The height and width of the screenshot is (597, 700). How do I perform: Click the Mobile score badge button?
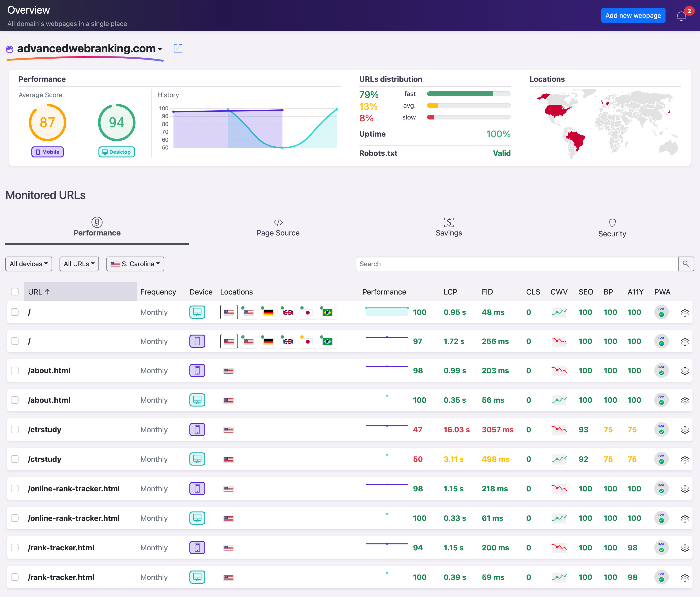(x=48, y=152)
